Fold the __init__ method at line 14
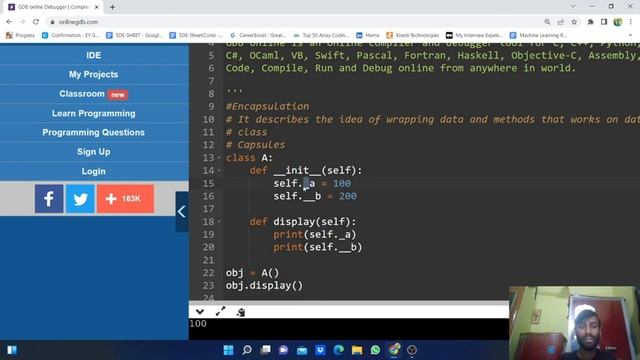The height and width of the screenshot is (360, 640). pos(219,171)
